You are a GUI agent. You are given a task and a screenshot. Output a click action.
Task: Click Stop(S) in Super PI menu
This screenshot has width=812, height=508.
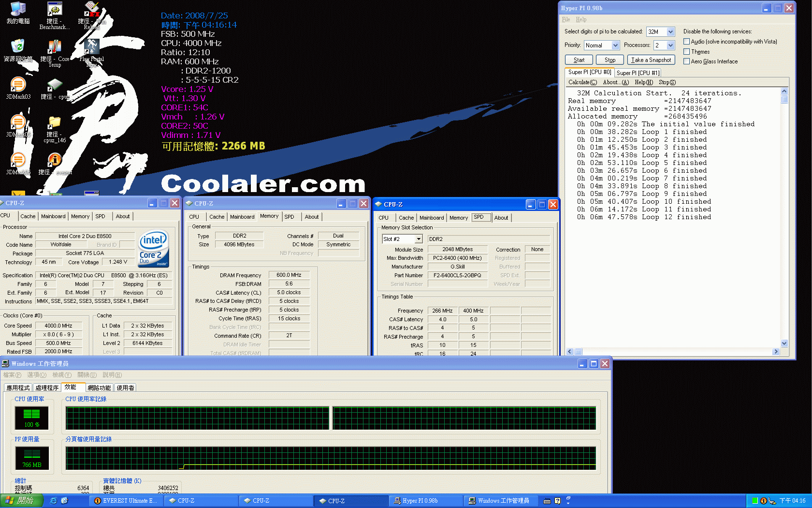pyautogui.click(x=667, y=82)
